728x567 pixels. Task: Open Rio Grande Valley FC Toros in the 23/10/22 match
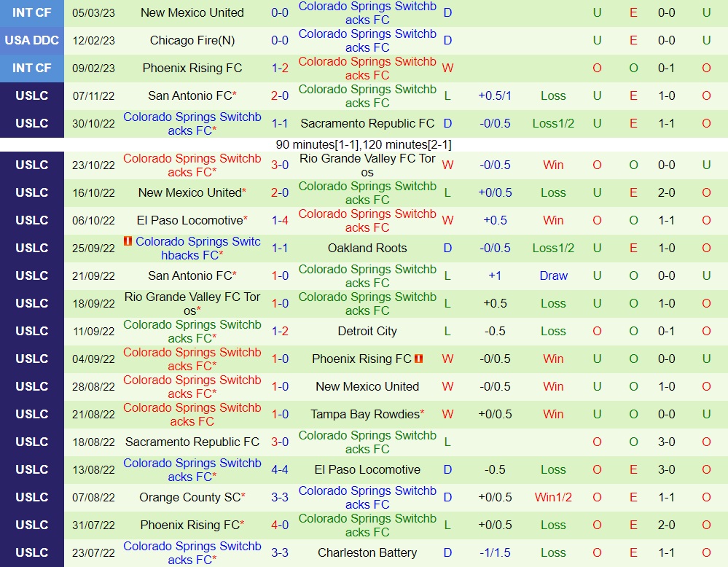pos(367,165)
